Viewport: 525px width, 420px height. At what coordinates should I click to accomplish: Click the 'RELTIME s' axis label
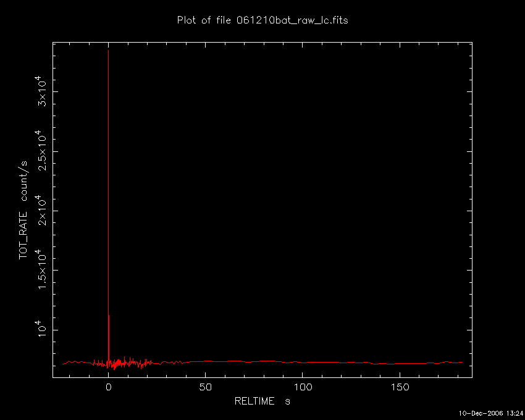(x=262, y=401)
